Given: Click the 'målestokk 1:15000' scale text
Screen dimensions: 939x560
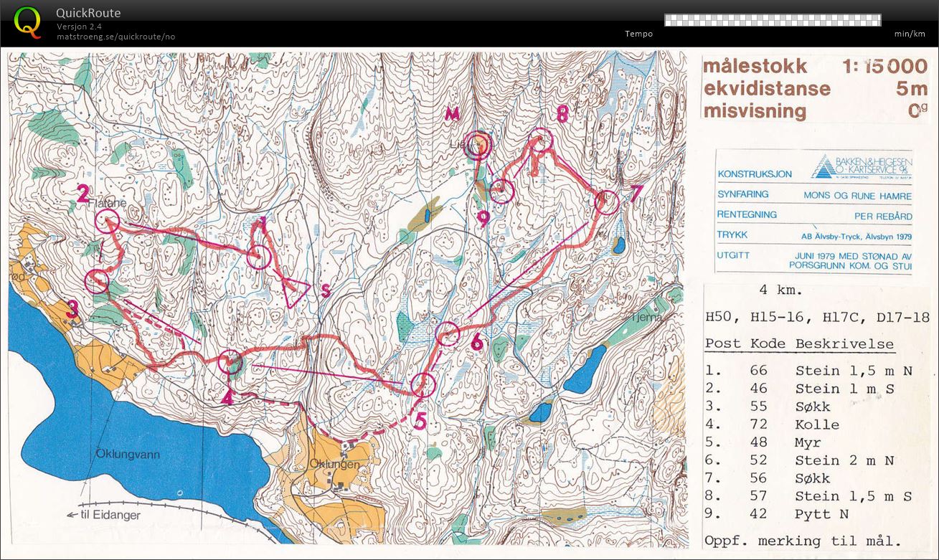Looking at the screenshot, I should (x=815, y=67).
